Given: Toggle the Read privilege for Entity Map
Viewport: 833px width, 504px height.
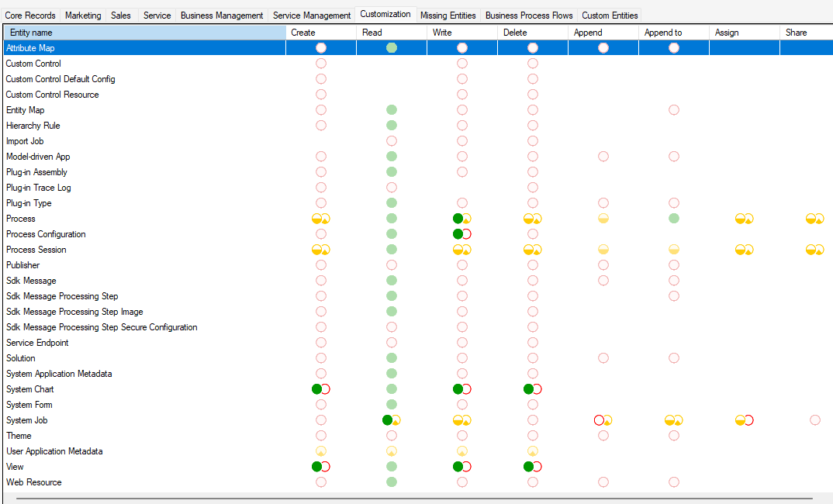Looking at the screenshot, I should (x=391, y=110).
